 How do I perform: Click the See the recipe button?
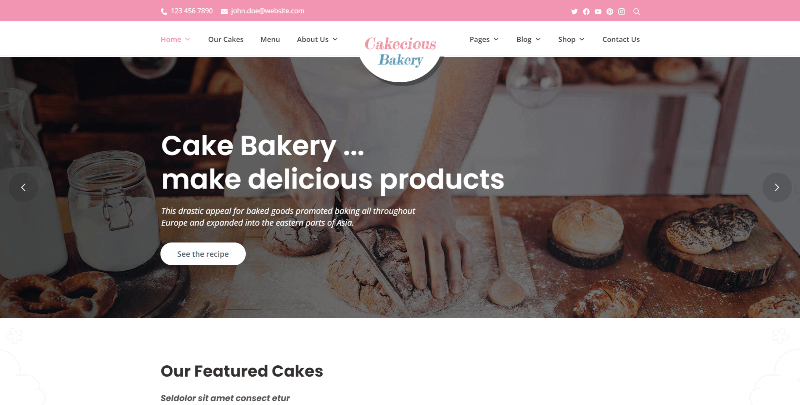pyautogui.click(x=203, y=254)
